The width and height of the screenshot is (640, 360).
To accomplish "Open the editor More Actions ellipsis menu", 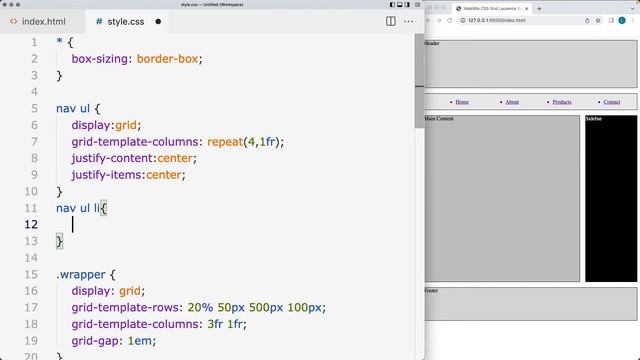I will [x=408, y=21].
